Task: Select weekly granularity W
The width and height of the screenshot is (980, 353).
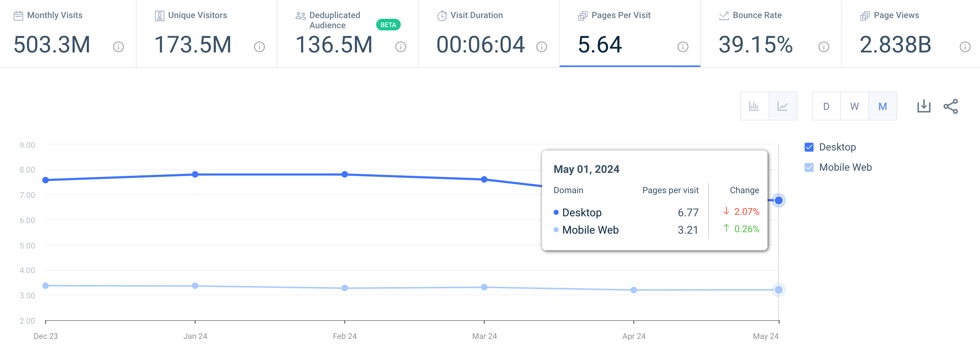Action: click(x=854, y=106)
